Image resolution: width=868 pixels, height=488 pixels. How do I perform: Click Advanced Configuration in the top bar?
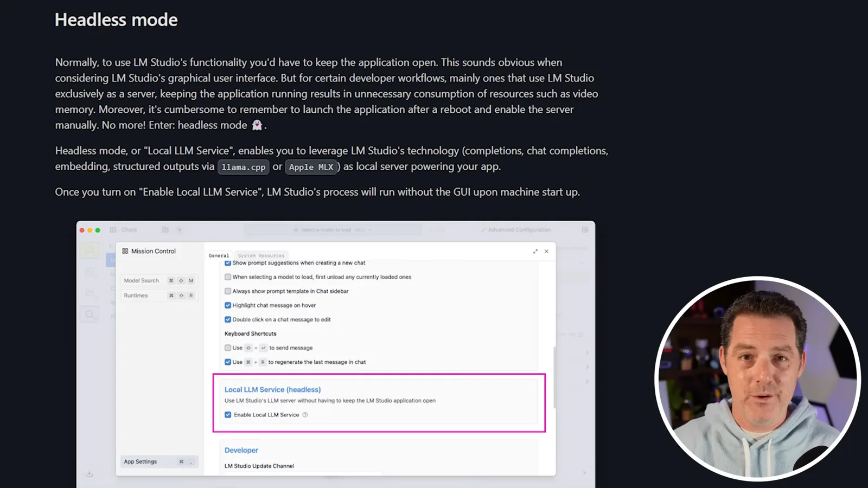[x=516, y=230]
